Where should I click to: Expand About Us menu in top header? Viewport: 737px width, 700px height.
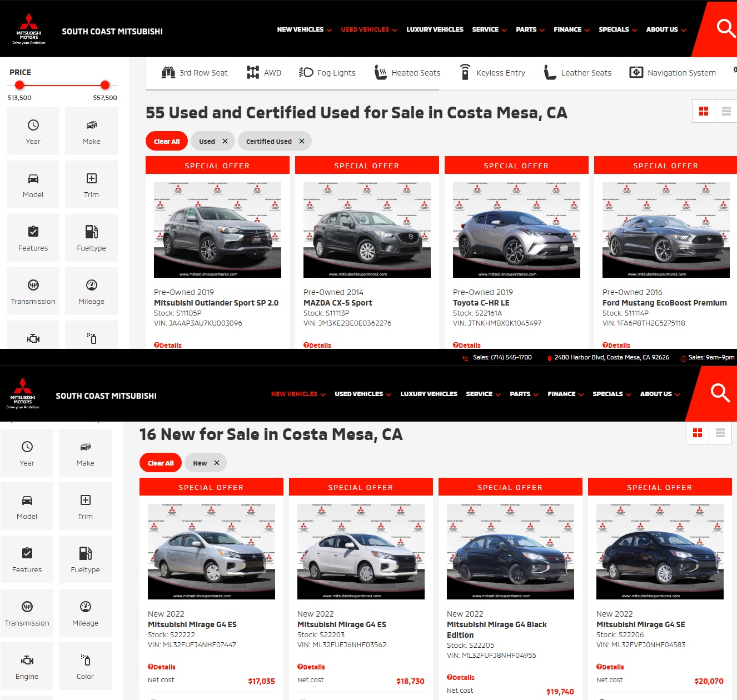(666, 29)
